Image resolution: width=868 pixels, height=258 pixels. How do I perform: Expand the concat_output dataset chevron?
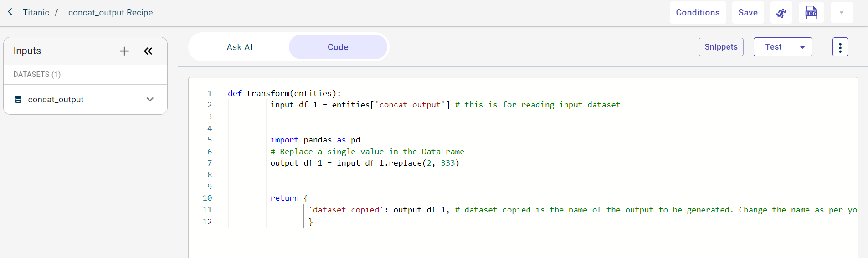coord(150,100)
